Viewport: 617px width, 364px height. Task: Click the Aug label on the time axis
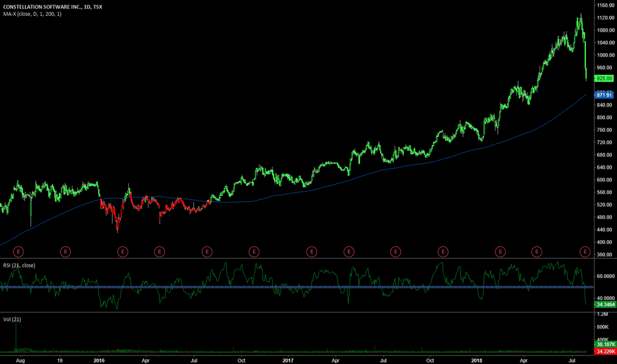21,361
